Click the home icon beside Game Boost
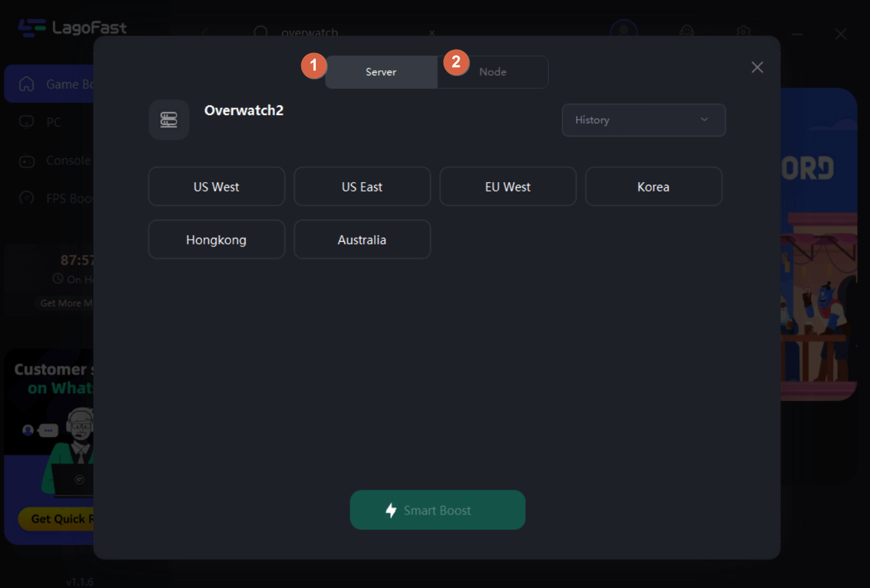Screen dimensions: 870x588 [x=26, y=84]
